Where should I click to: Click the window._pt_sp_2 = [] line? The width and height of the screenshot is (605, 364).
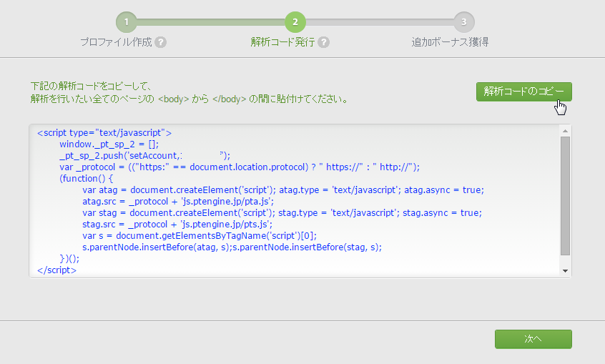pos(109,144)
